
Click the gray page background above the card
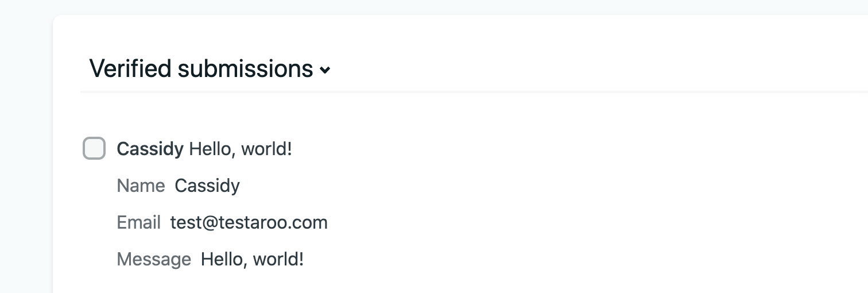[x=402, y=7]
